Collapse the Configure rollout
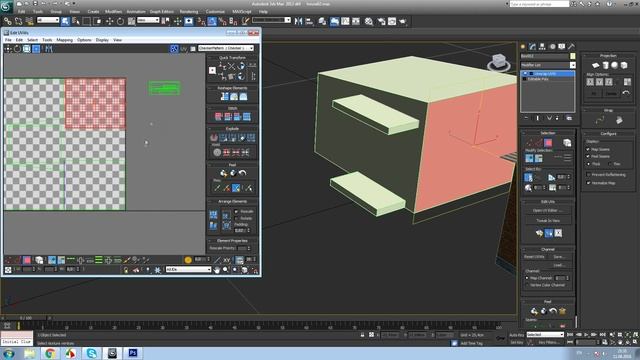Viewport: 640px width, 360px height. [608, 134]
